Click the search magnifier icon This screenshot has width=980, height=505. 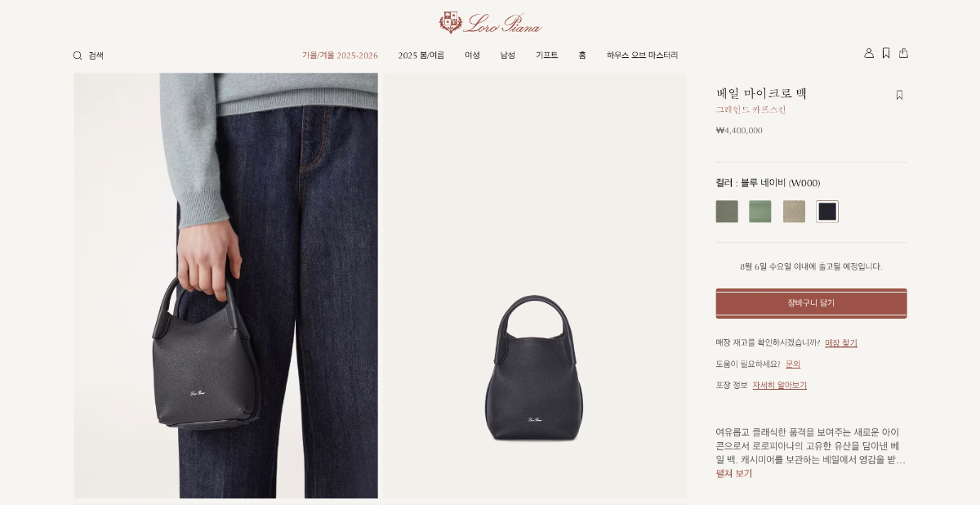[78, 56]
